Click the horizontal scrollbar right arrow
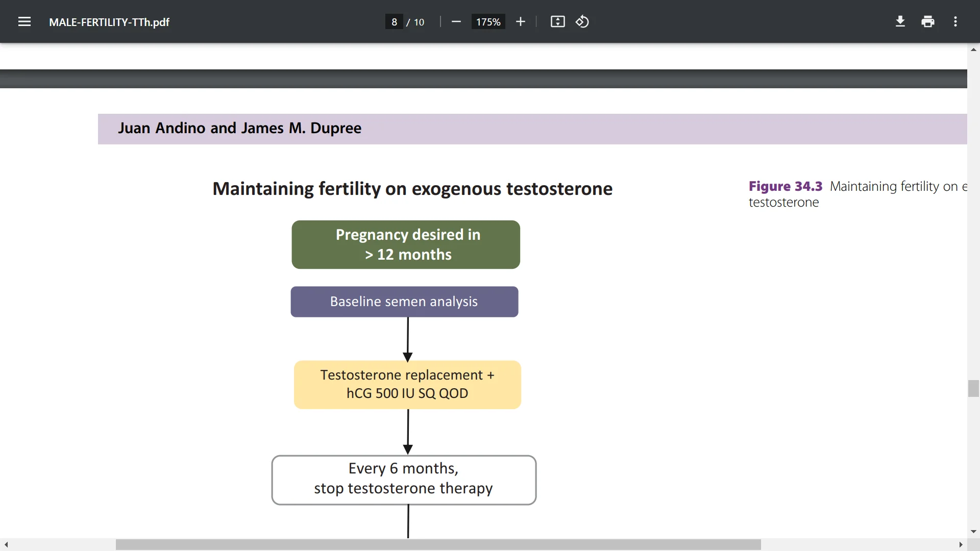 pyautogui.click(x=961, y=545)
